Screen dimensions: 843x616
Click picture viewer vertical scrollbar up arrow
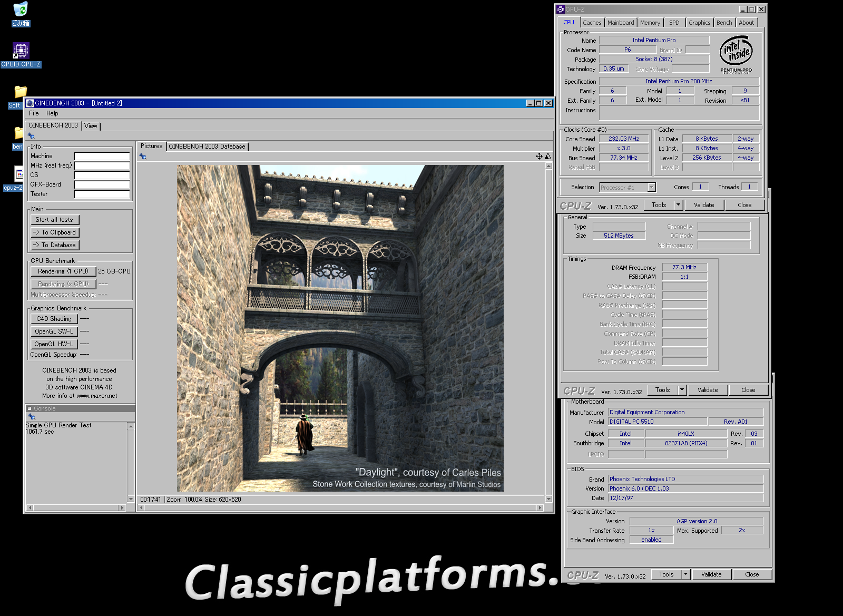[x=548, y=165]
